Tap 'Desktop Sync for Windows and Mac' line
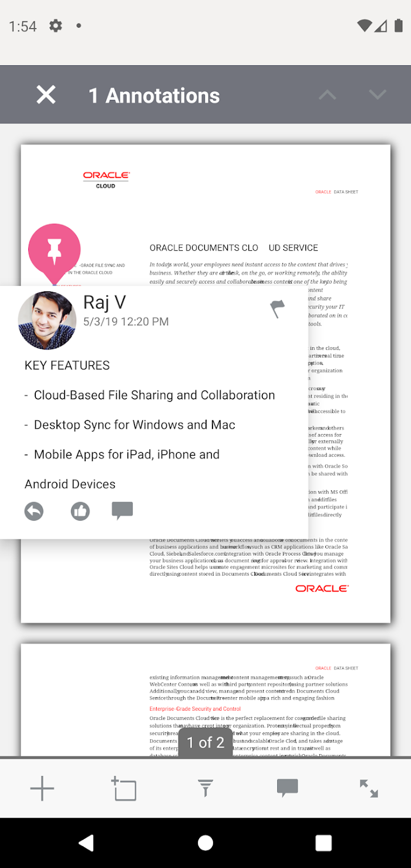The height and width of the screenshot is (868, 411). point(134,425)
